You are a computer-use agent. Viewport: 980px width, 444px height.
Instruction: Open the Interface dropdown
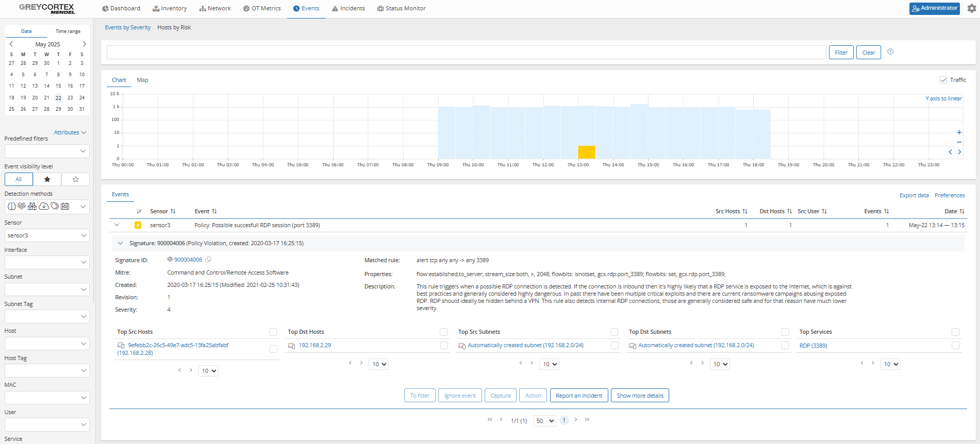click(47, 263)
